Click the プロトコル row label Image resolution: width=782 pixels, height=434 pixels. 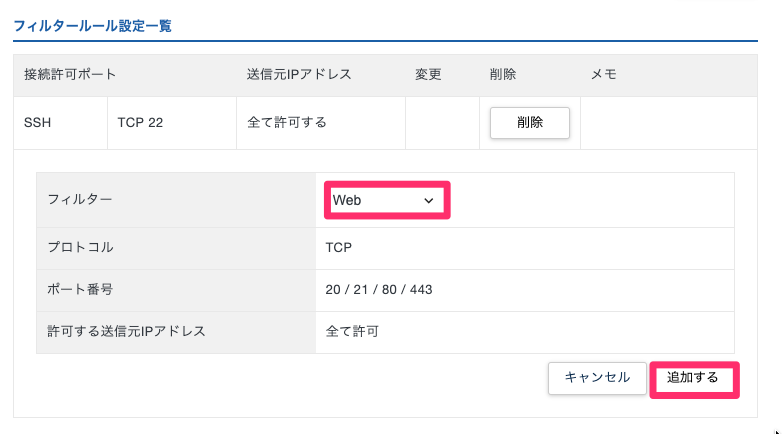click(x=80, y=247)
